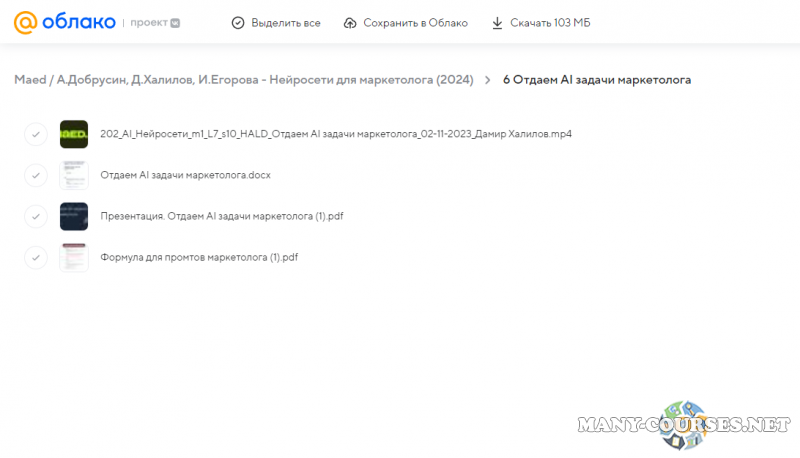Open the Формула для промтов pdf thumbnail
Image resolution: width=800 pixels, height=458 pixels.
tap(74, 257)
